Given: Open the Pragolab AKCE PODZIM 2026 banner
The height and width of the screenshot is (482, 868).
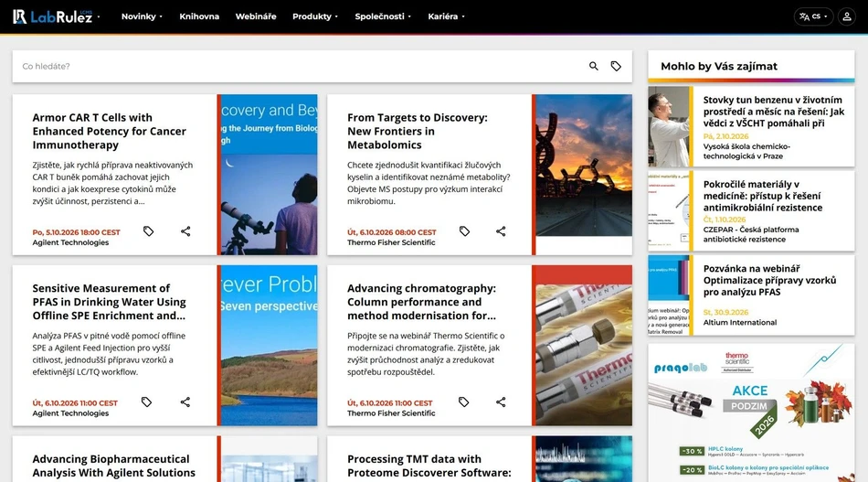Looking at the screenshot, I should coord(751,412).
